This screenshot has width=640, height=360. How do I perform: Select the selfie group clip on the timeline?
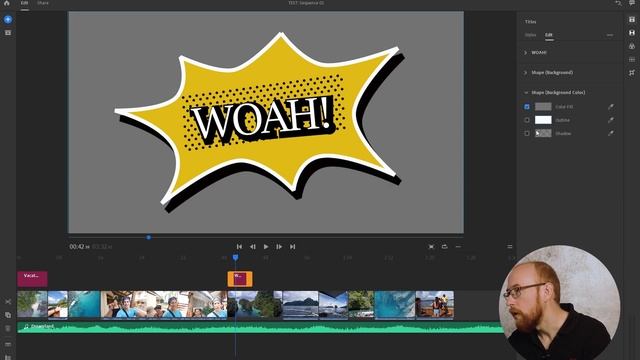pos(164,304)
